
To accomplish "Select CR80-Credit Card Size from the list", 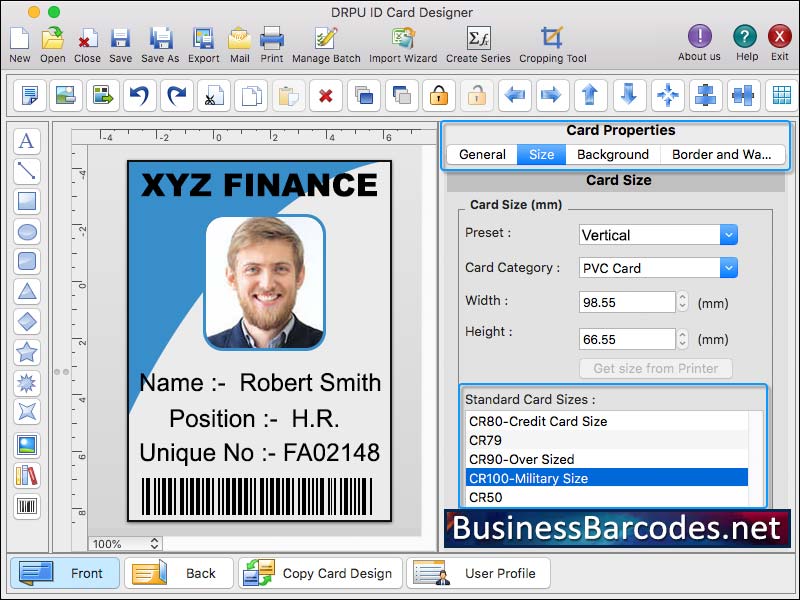I will [537, 421].
